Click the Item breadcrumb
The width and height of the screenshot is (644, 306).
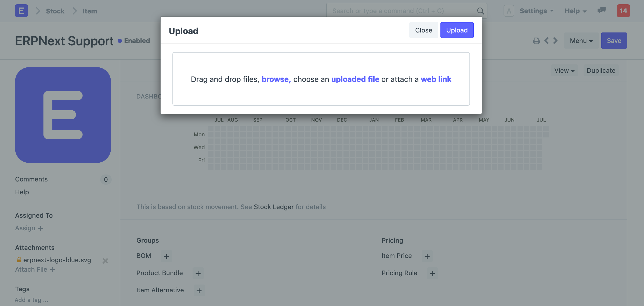[89, 11]
